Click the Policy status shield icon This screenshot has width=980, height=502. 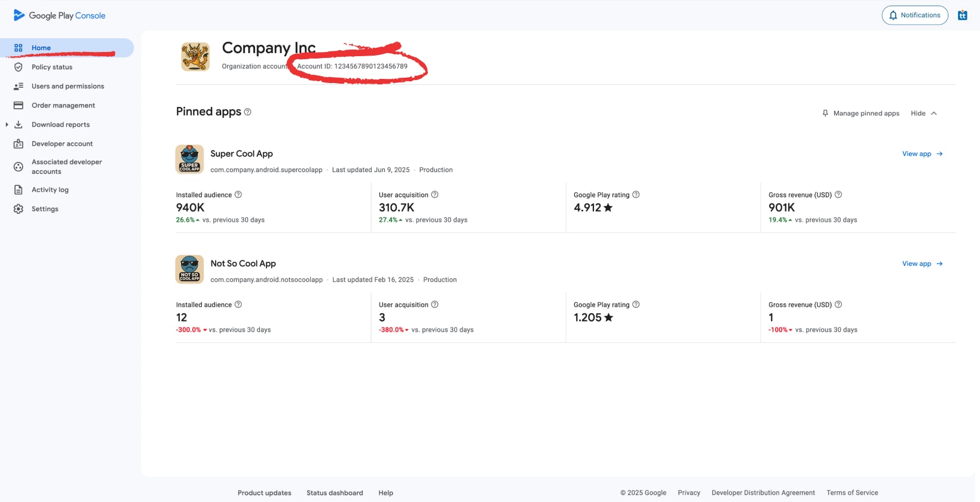[19, 67]
